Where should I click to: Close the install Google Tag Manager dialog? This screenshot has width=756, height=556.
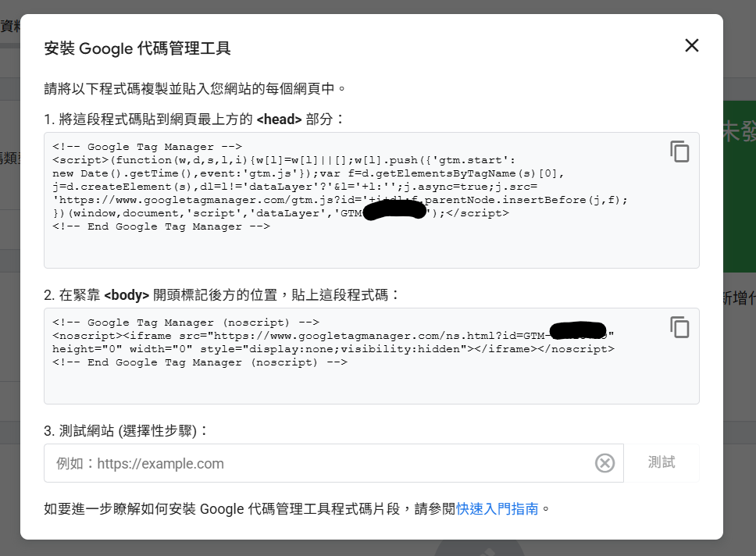click(x=691, y=46)
